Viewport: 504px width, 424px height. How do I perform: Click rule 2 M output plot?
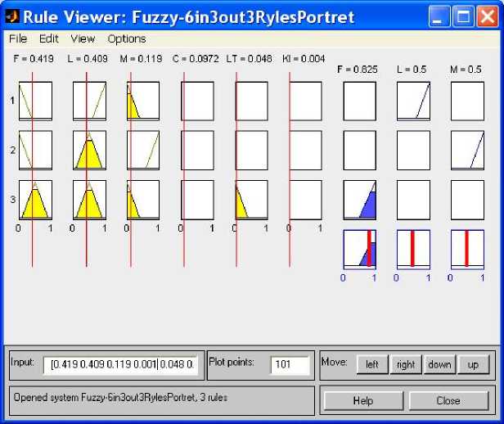(467, 150)
